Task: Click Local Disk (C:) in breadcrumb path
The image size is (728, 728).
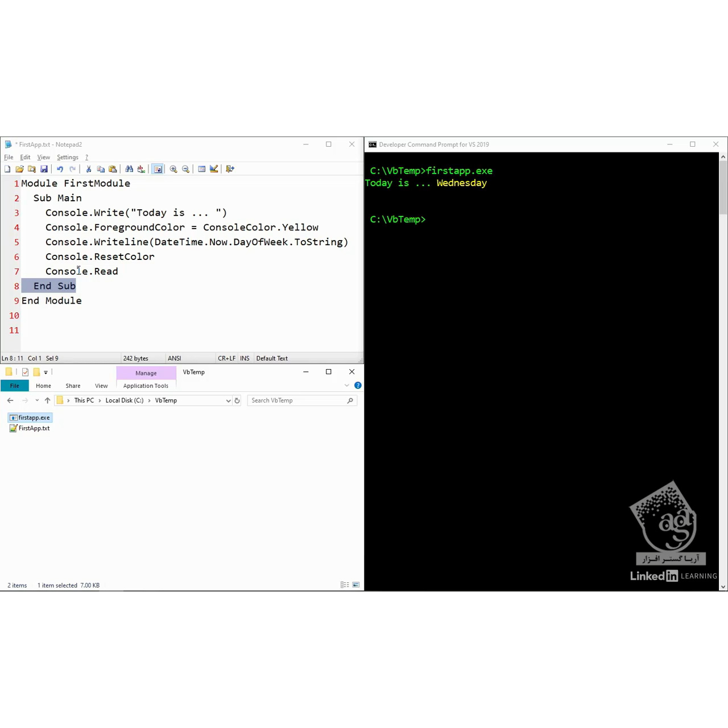Action: (125, 400)
